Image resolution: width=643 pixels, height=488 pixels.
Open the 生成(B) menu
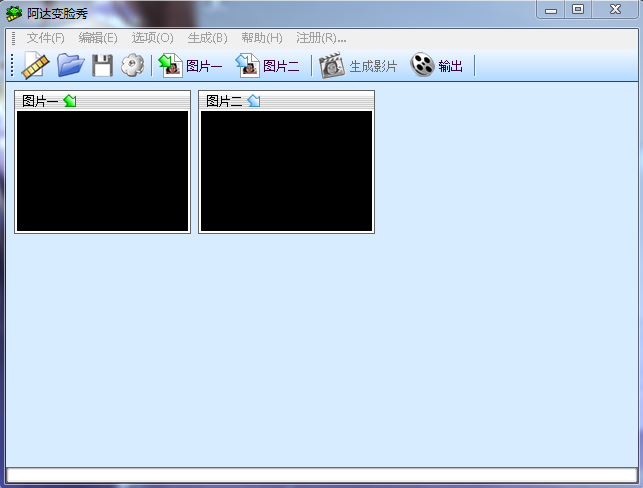[207, 38]
